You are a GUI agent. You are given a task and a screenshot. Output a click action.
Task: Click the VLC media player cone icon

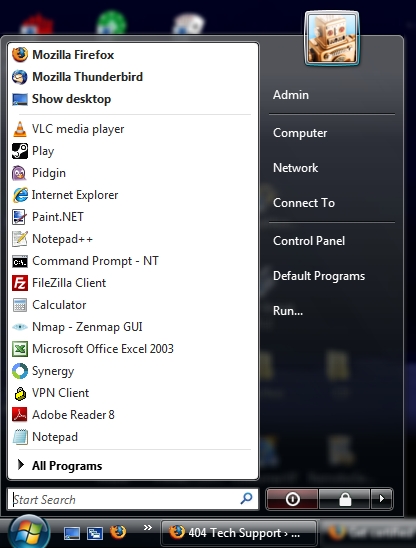pos(20,129)
